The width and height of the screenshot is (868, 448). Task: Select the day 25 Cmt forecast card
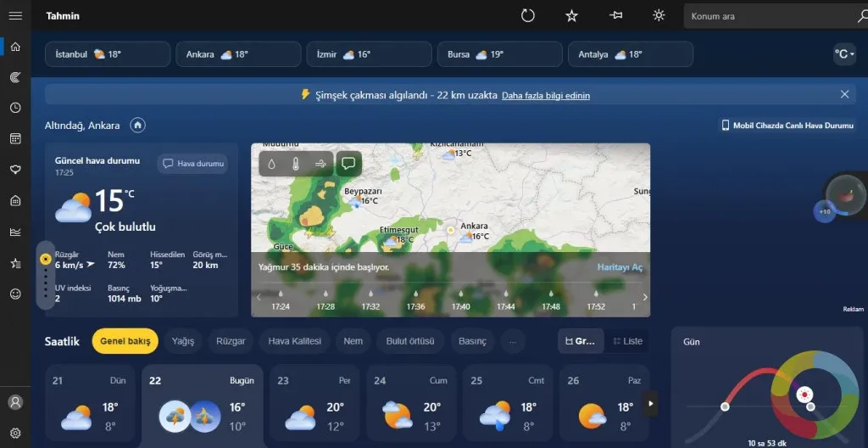click(x=508, y=403)
